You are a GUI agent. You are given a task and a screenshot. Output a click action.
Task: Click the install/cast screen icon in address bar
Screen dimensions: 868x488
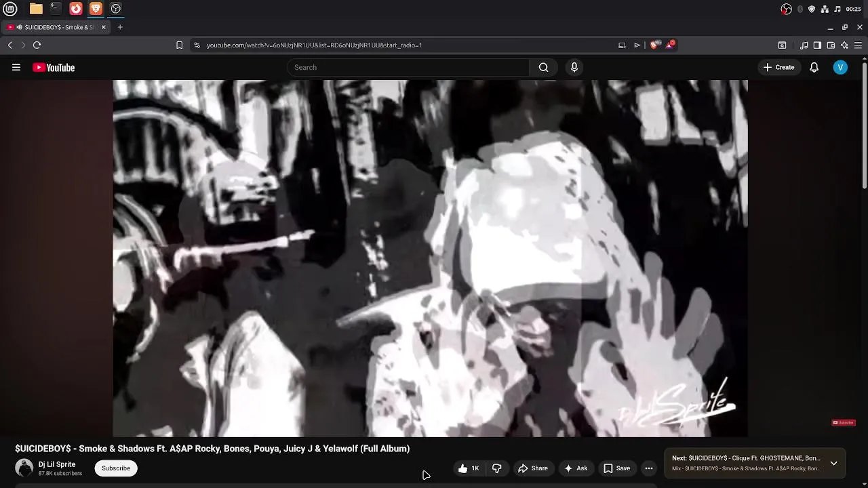pyautogui.click(x=622, y=45)
